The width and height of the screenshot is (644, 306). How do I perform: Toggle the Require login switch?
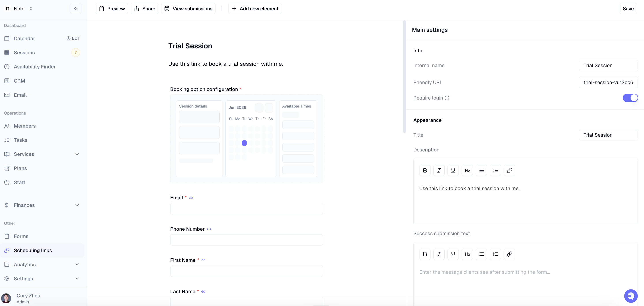(x=630, y=98)
